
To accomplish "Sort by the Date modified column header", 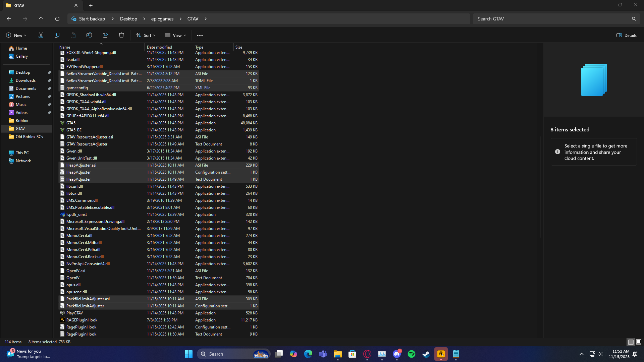I will click(x=160, y=47).
